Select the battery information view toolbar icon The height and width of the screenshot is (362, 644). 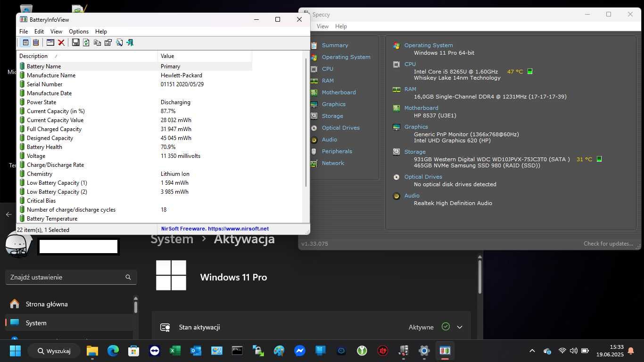point(25,42)
